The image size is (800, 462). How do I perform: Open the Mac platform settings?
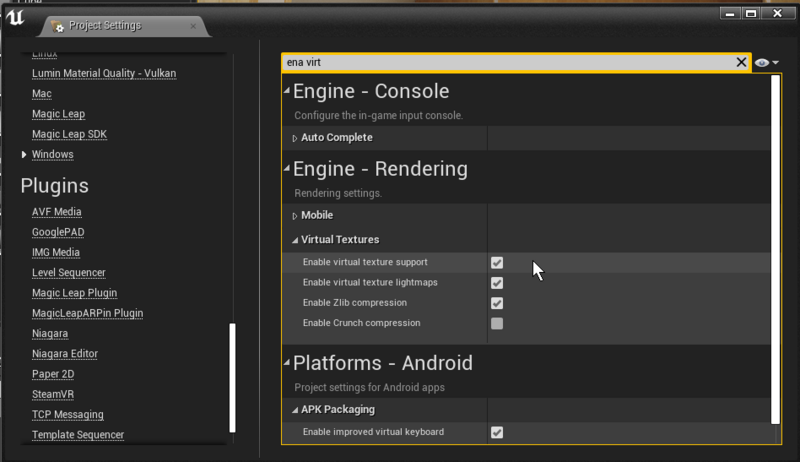point(42,94)
